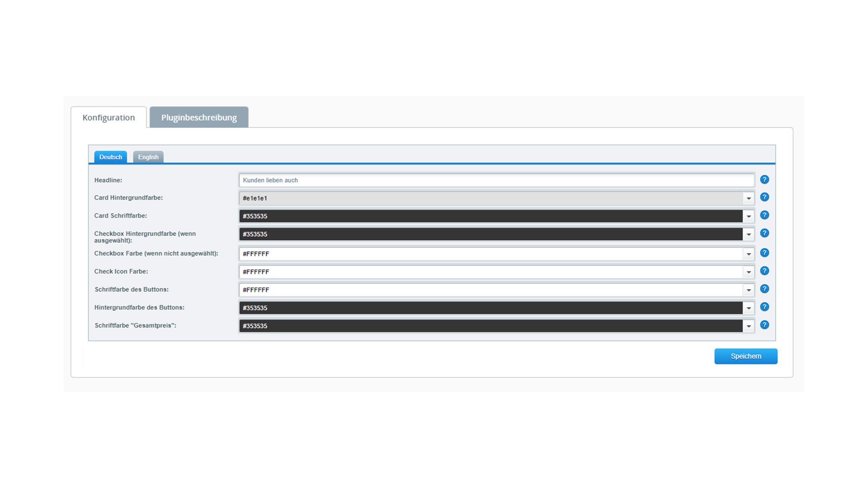Click Card Schriftfarbe #353535 color field
The image size is (868, 488).
[x=491, y=216]
